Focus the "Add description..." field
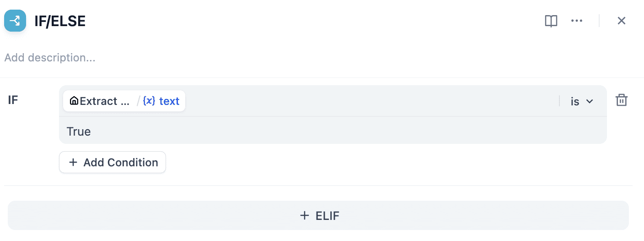Viewport: 644px width, 241px height. pos(50,58)
